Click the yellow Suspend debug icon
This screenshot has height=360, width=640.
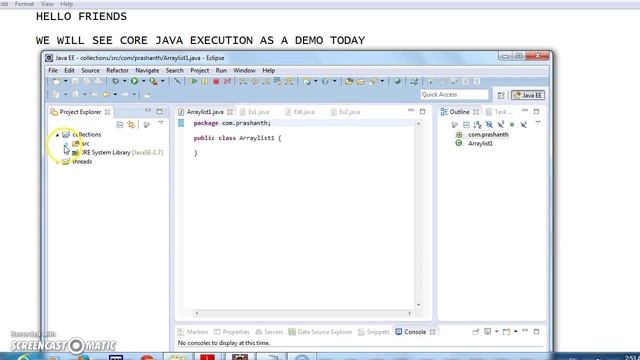[x=205, y=81]
